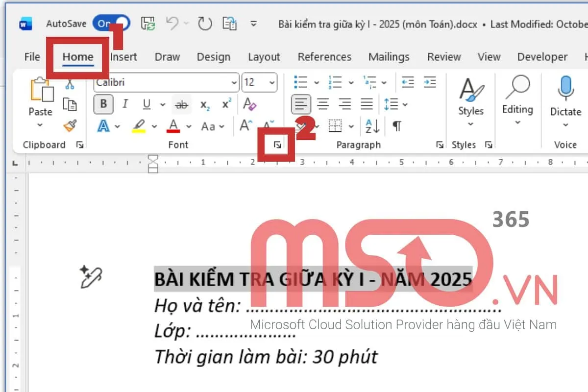
Task: Toggle bold formatting off
Action: coord(103,104)
